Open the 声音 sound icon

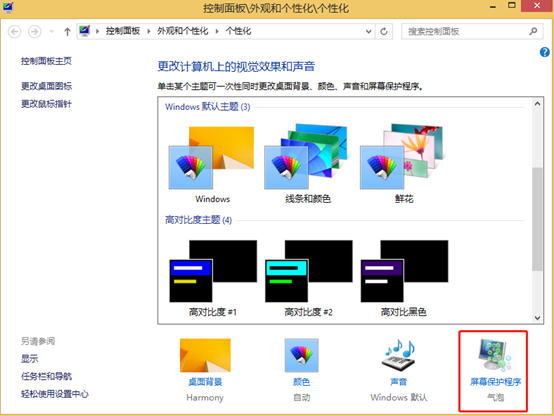[399, 355]
